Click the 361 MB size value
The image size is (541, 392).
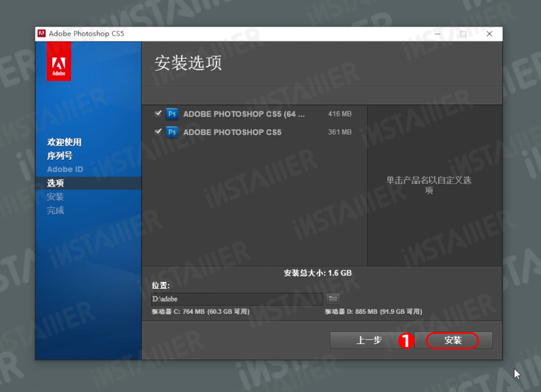click(x=340, y=132)
